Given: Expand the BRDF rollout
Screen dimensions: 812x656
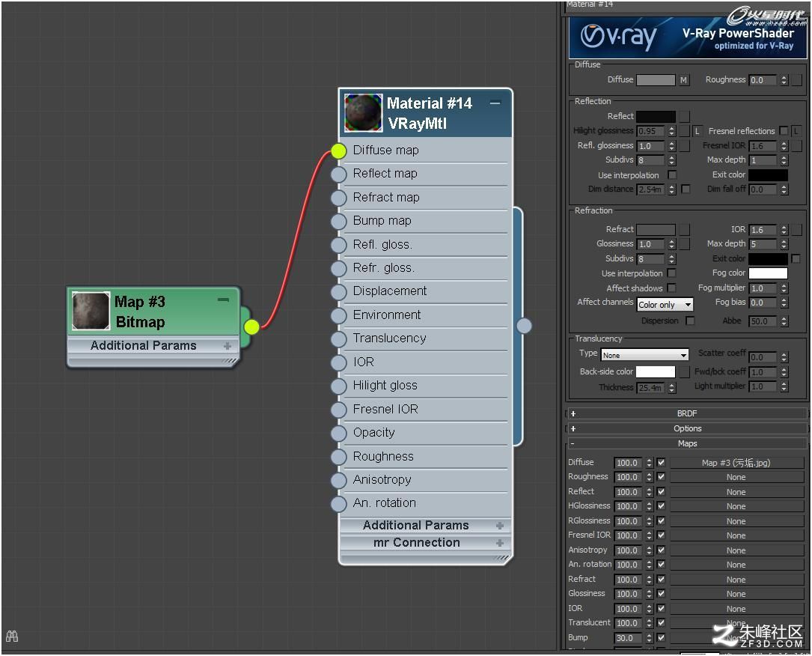Looking at the screenshot, I should pos(687,413).
